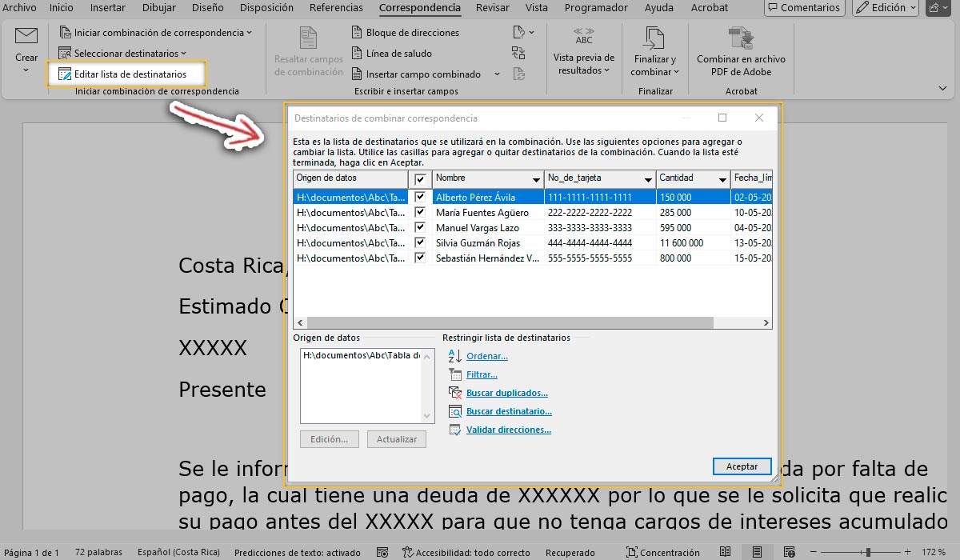Click Línea de saludo icon
This screenshot has height=560, width=960.
[x=358, y=54]
